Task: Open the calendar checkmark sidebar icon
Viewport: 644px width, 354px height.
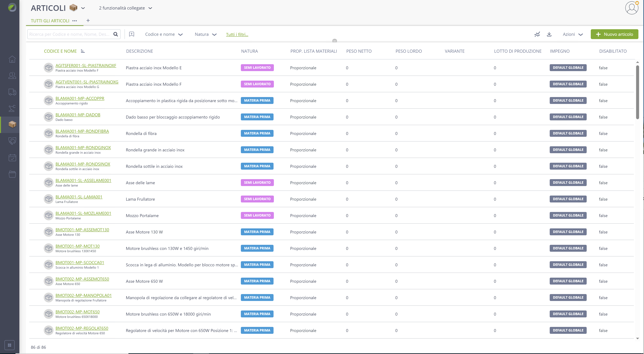Action: tap(12, 157)
